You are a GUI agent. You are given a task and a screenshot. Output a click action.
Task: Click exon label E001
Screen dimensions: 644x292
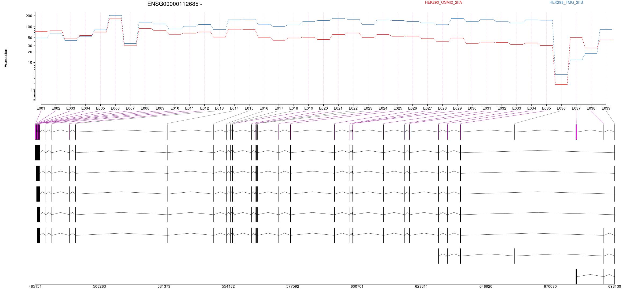click(x=41, y=108)
